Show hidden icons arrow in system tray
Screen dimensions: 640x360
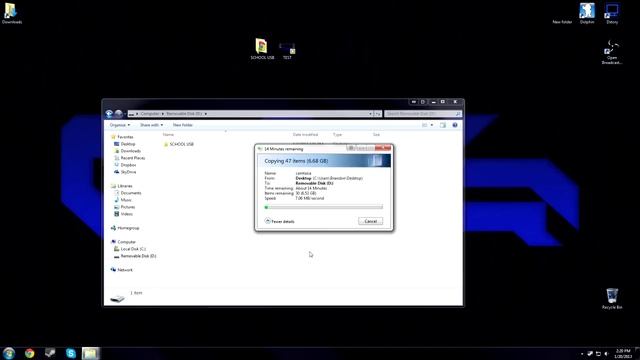point(582,354)
